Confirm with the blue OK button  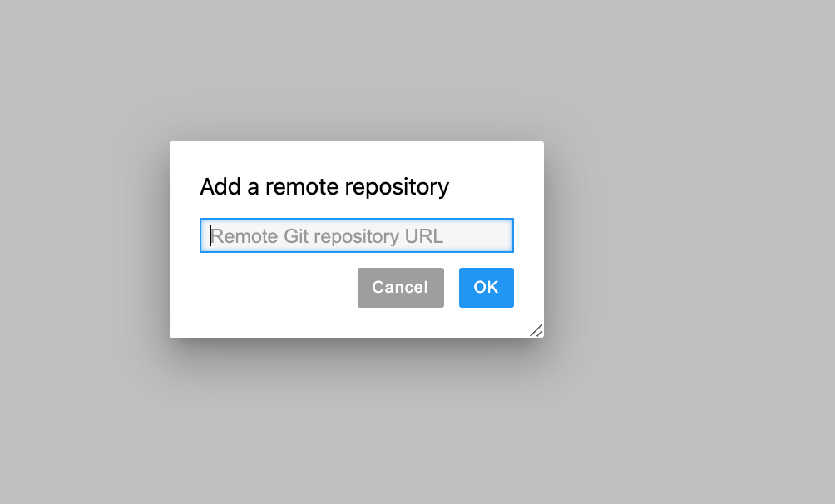(487, 288)
